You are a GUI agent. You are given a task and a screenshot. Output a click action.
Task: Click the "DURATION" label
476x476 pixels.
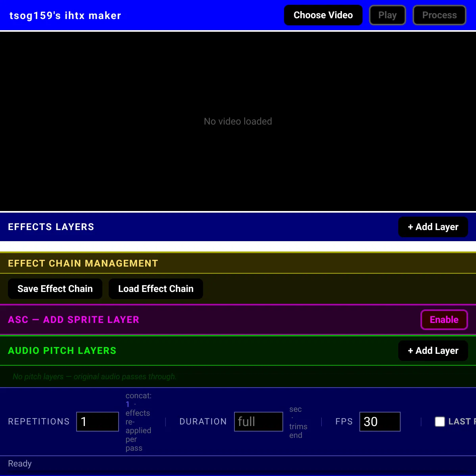[203, 422]
